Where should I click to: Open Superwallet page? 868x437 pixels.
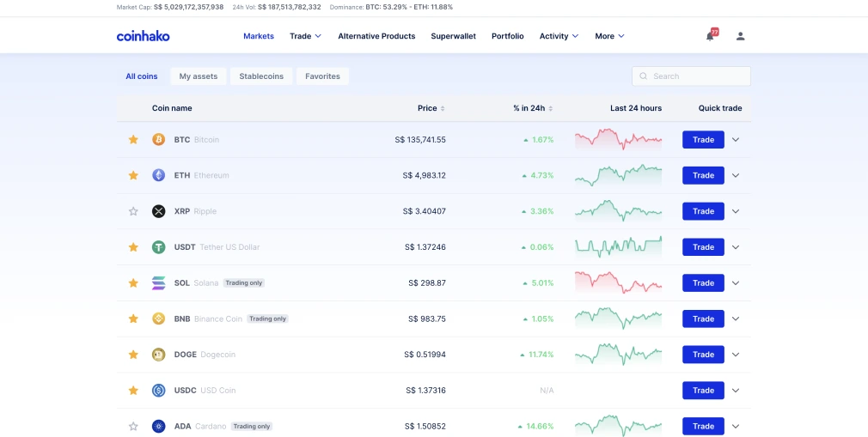pyautogui.click(x=454, y=36)
